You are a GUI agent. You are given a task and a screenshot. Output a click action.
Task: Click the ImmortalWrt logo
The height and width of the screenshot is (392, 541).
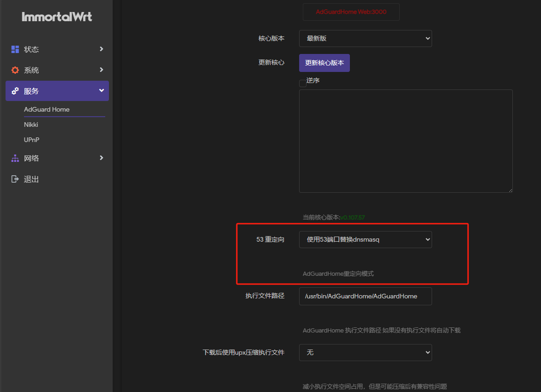[x=57, y=17]
